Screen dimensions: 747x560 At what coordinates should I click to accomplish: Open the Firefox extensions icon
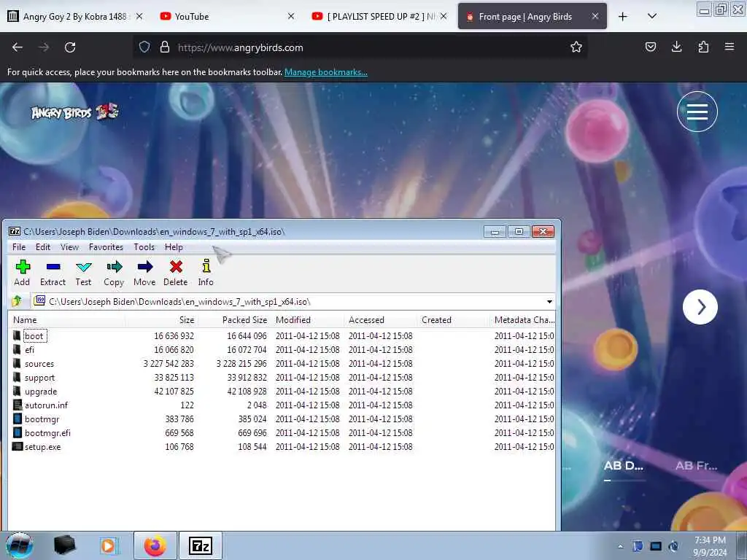click(703, 47)
